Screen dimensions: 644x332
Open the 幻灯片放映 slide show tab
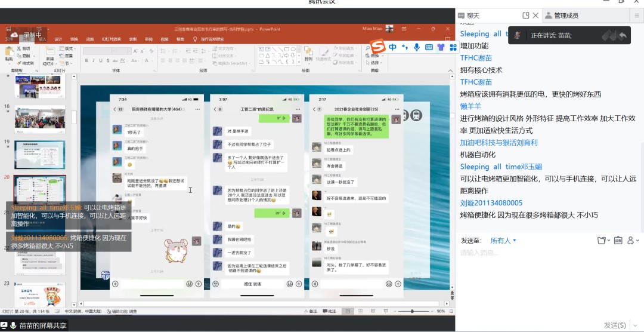(112, 39)
